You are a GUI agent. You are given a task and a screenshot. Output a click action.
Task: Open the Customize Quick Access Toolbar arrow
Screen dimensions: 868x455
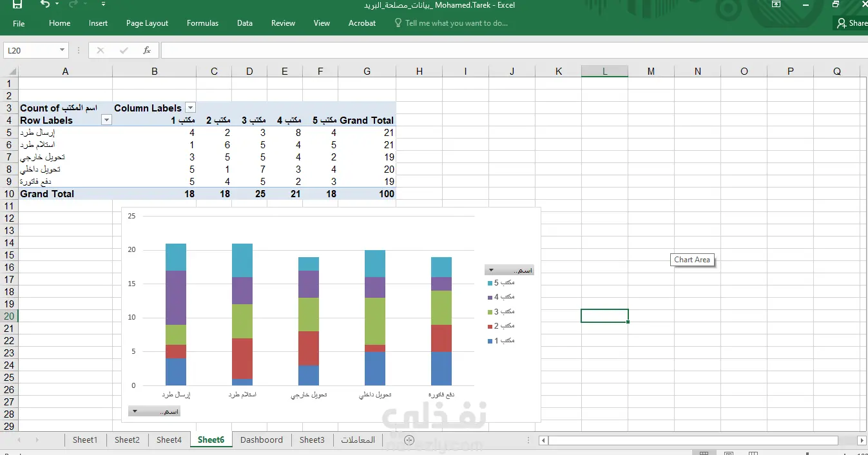tap(103, 5)
